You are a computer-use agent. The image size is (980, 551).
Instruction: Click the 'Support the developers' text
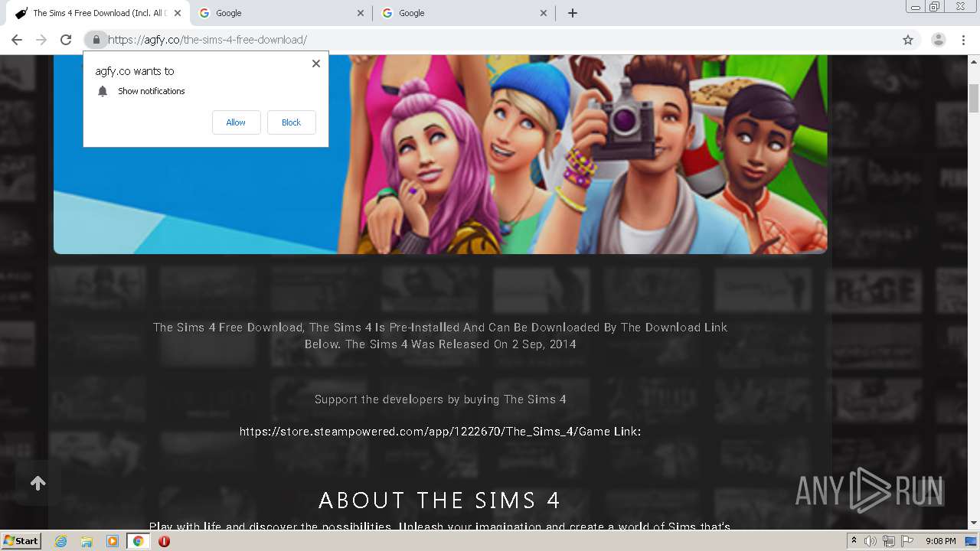point(440,399)
